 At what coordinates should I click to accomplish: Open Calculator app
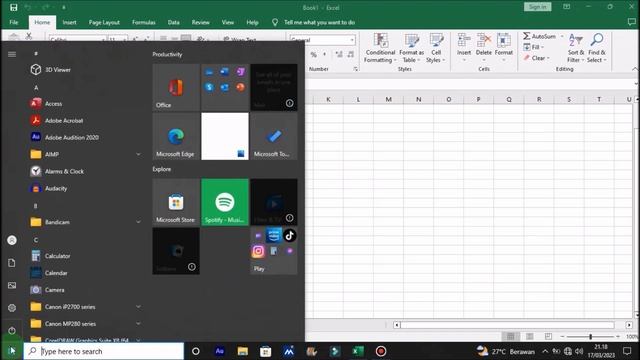click(x=84, y=256)
